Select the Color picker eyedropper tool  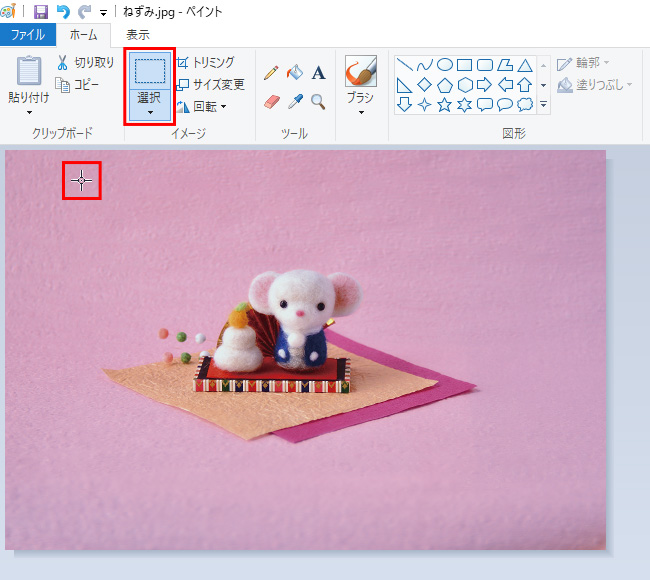[295, 102]
